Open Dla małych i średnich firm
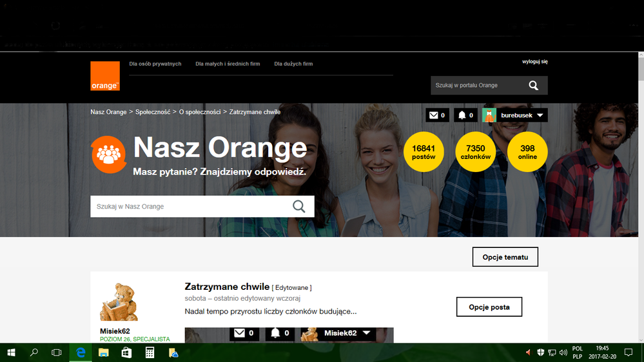 pos(228,64)
